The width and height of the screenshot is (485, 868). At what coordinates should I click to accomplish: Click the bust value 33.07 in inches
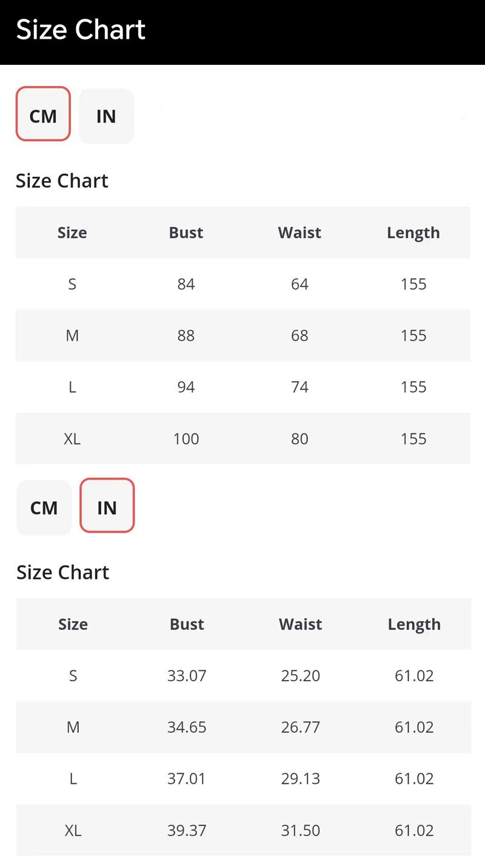(x=187, y=676)
